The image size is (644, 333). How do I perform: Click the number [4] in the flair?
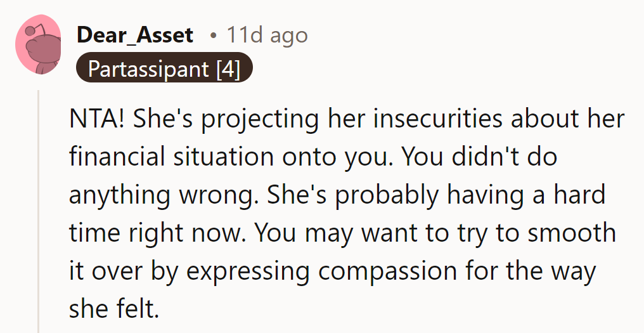coord(228,69)
